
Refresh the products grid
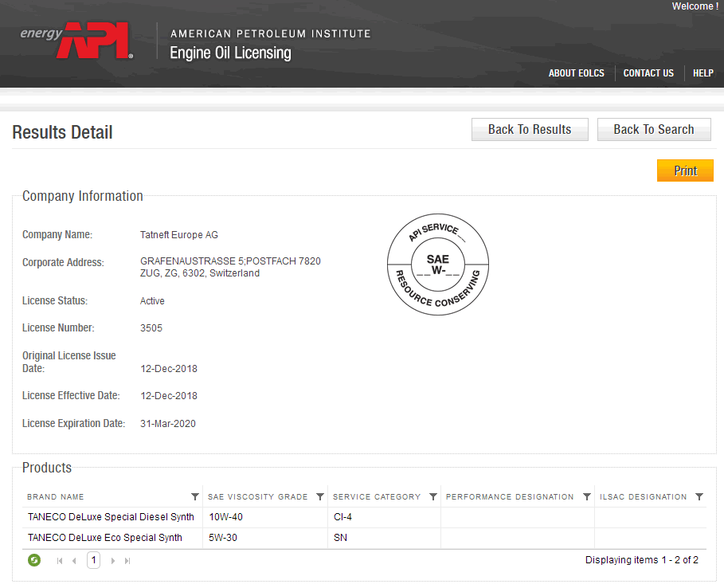[x=34, y=560]
